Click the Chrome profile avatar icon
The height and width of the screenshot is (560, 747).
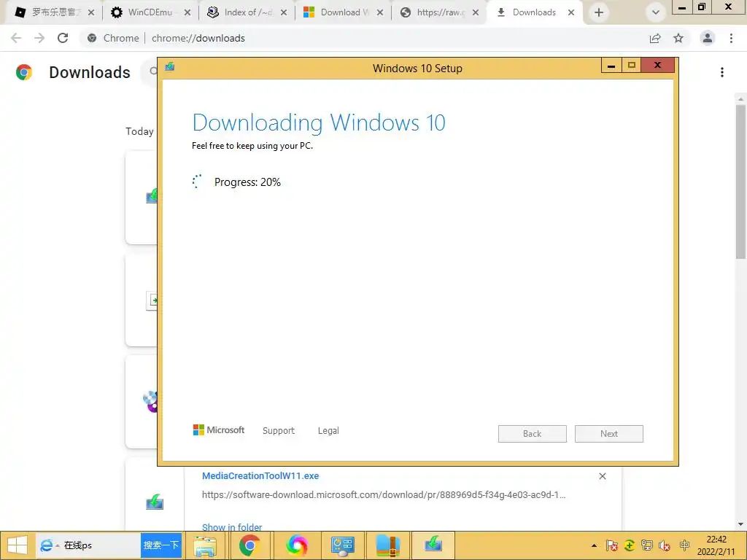[x=708, y=38]
